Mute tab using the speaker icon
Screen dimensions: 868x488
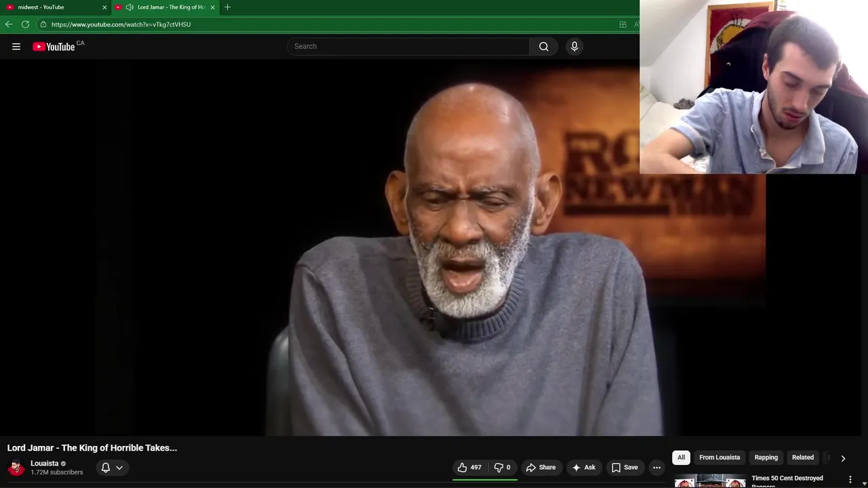(129, 7)
